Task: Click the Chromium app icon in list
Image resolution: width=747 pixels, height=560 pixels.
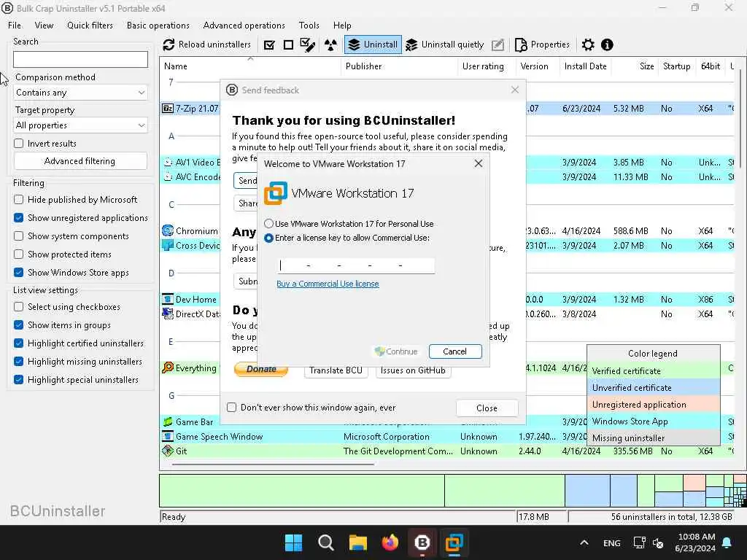Action: click(x=168, y=231)
